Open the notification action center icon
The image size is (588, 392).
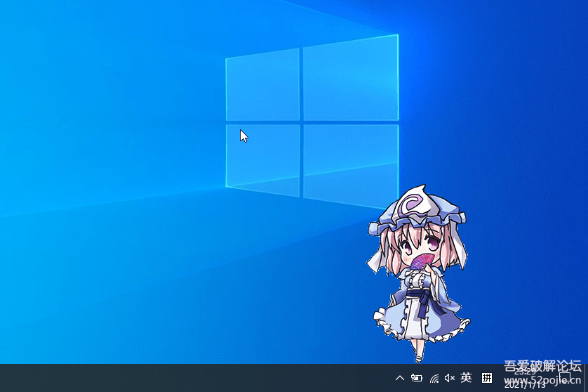pos(565,378)
